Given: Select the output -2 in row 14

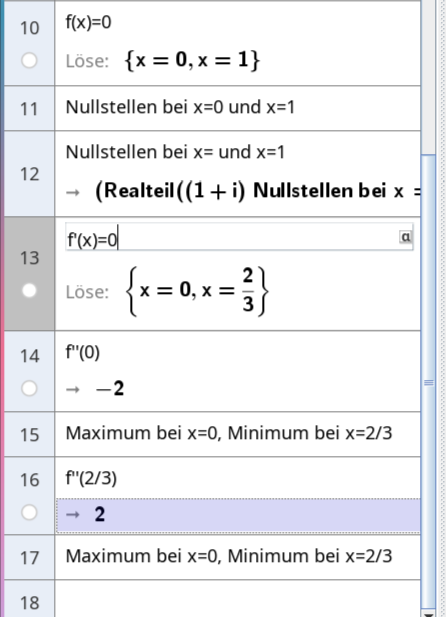Looking at the screenshot, I should click(110, 389).
